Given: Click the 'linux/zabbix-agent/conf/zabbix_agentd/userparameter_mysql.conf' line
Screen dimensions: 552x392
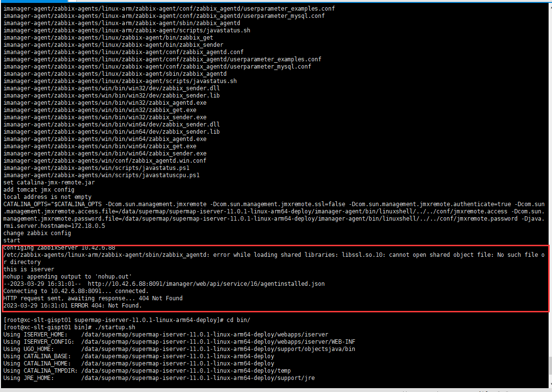Looking at the screenshot, I should coord(157,67).
